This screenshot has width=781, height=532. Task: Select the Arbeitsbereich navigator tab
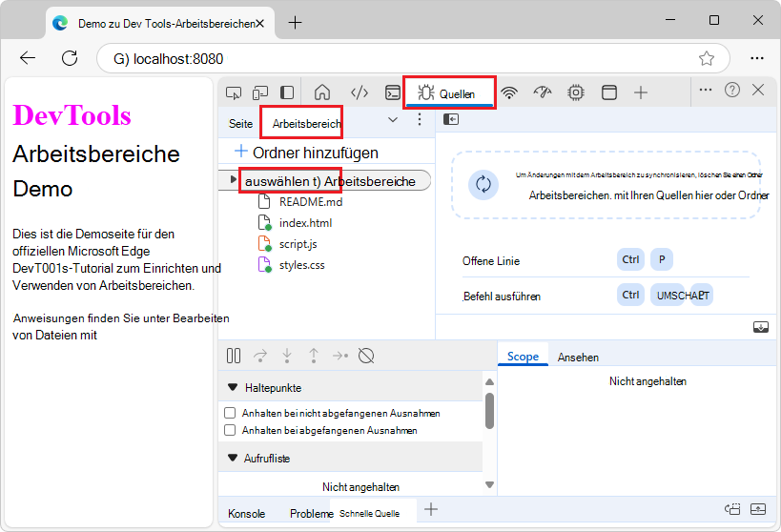(x=307, y=124)
